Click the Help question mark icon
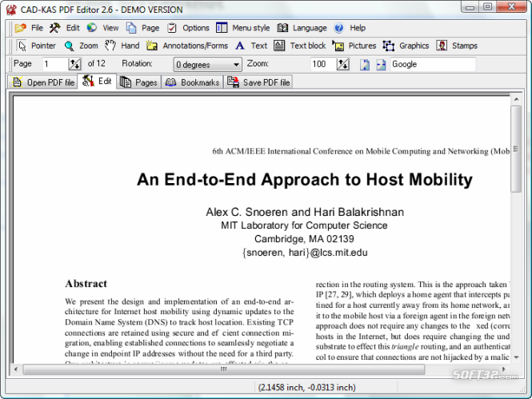532x399 pixels. coord(339,28)
